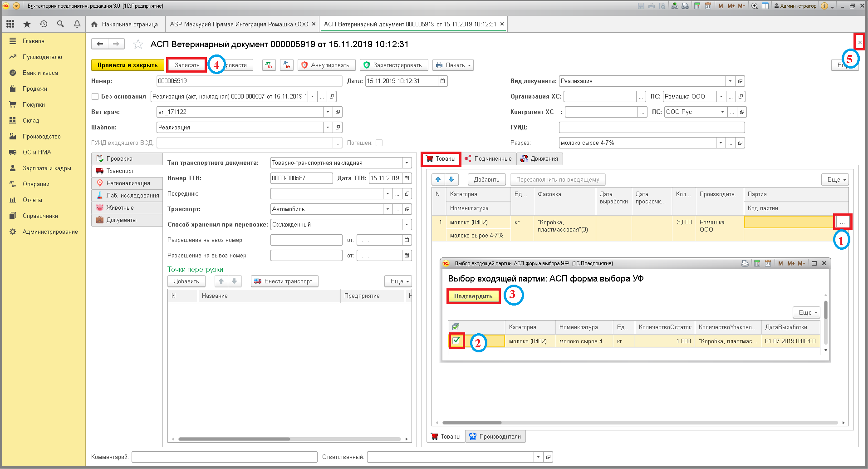Image resolution: width=868 pixels, height=469 pixels.
Task: Click the 'Провести и закрыть' button
Action: pos(128,65)
